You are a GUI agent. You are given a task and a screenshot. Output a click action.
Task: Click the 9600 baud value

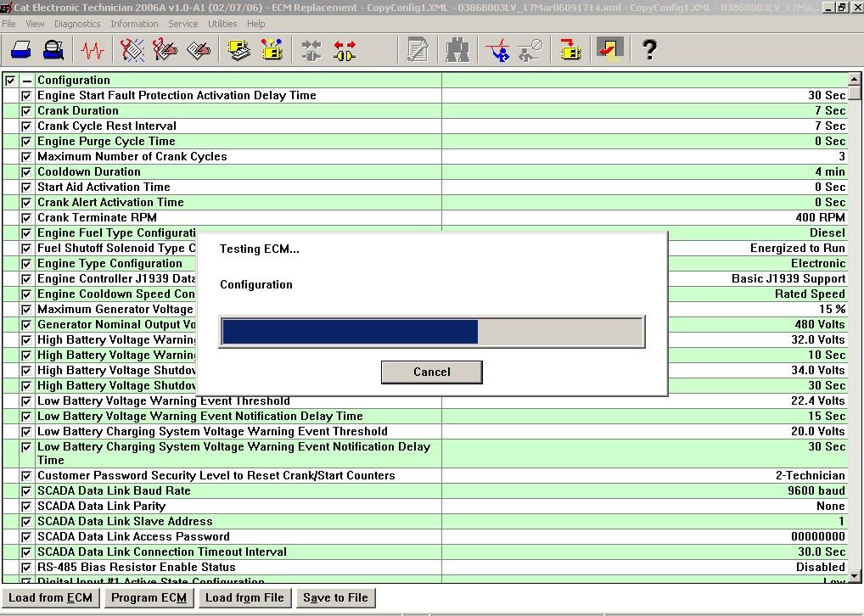point(816,491)
